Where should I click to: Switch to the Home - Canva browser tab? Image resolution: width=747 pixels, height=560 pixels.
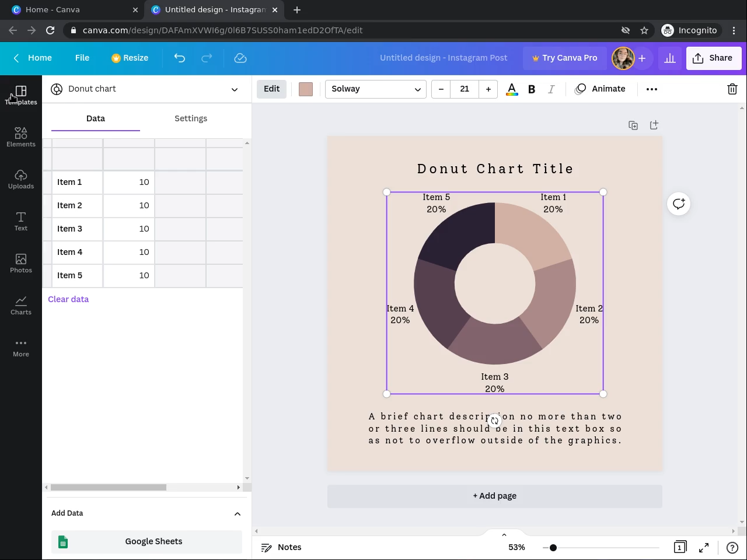(75, 10)
